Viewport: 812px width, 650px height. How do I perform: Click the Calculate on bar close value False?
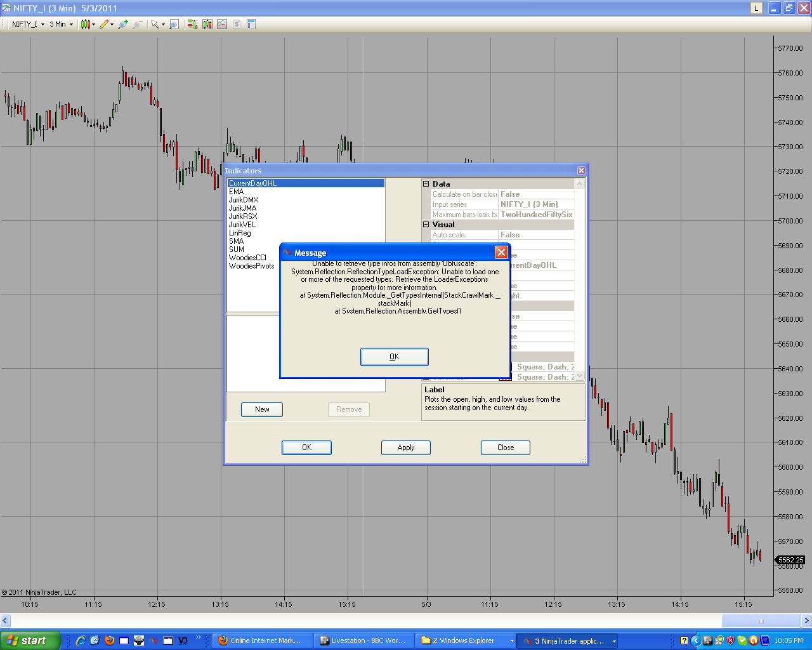point(536,194)
